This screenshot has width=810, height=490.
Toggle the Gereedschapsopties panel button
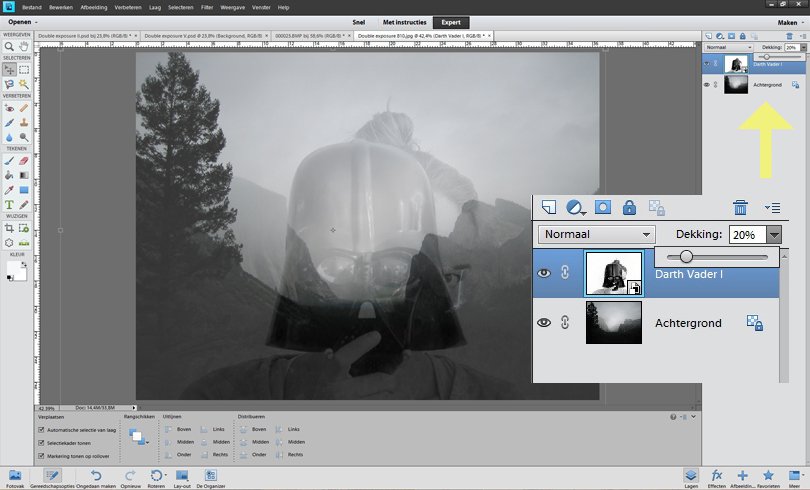(52, 478)
